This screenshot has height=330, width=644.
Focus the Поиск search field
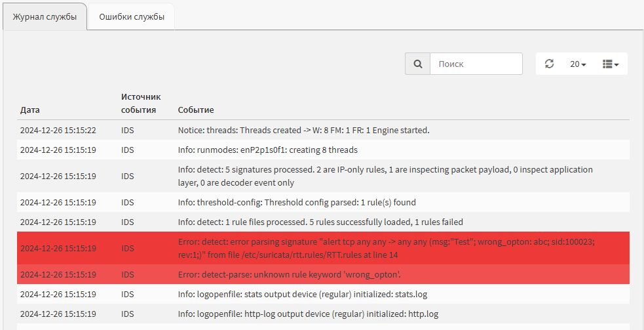pos(476,64)
